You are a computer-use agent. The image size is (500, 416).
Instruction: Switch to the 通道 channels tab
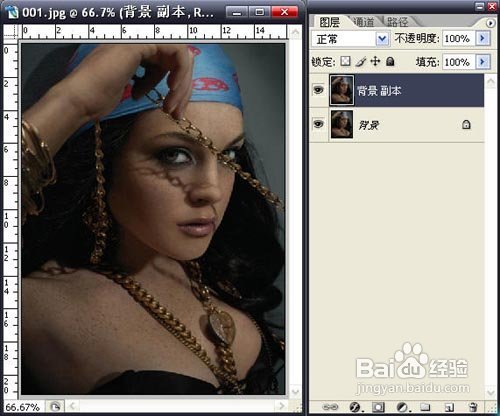coord(363,22)
